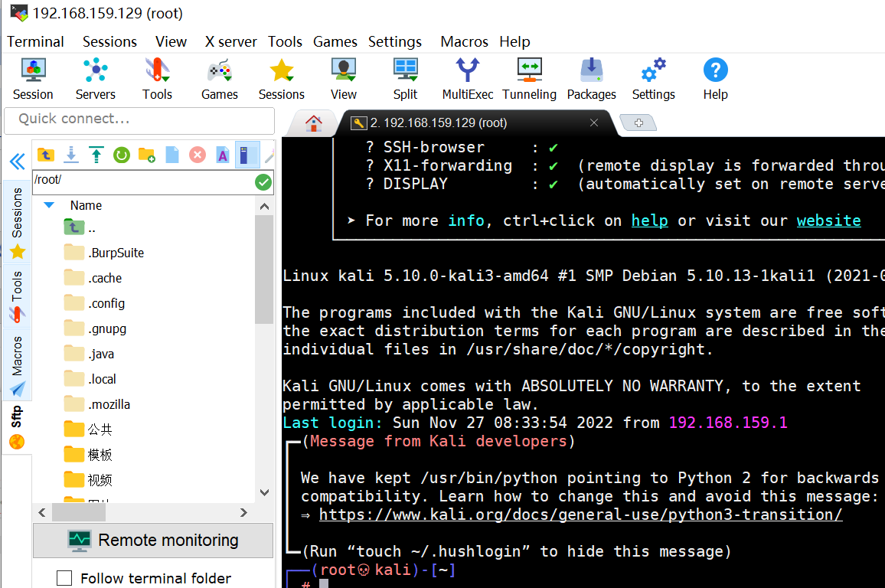Screen dimensions: 885x588
Task: Select the 视频 folder
Action: click(89, 480)
